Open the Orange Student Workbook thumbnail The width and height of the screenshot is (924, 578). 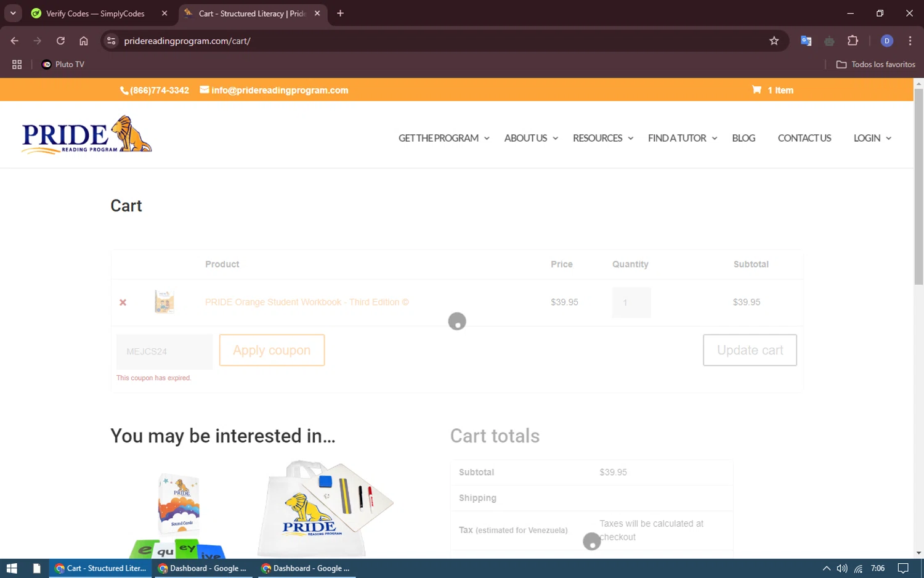pos(164,302)
